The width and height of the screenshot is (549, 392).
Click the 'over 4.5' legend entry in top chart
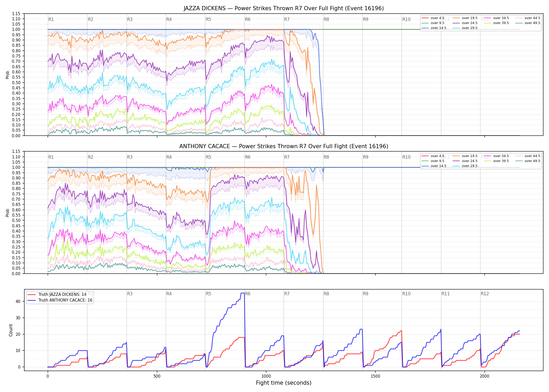(x=433, y=18)
